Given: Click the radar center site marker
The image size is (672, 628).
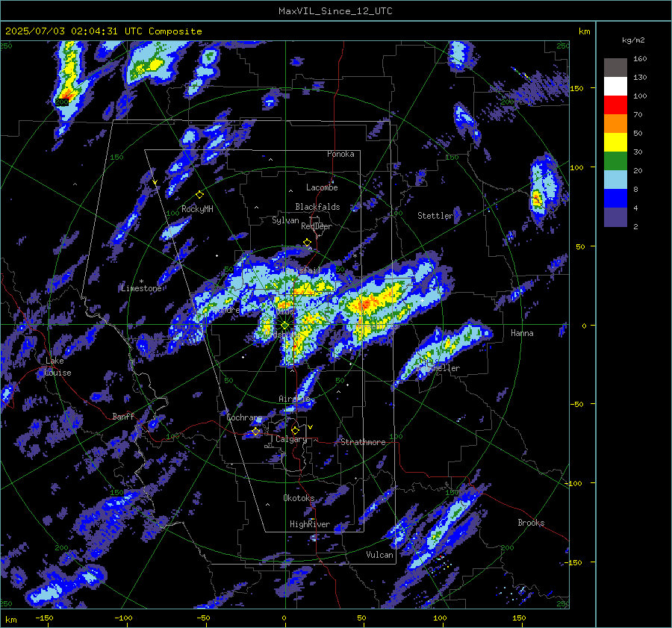Looking at the screenshot, I should [x=285, y=325].
